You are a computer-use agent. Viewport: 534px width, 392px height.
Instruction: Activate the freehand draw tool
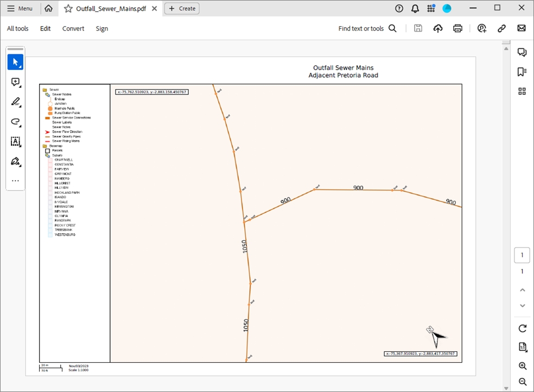(15, 122)
